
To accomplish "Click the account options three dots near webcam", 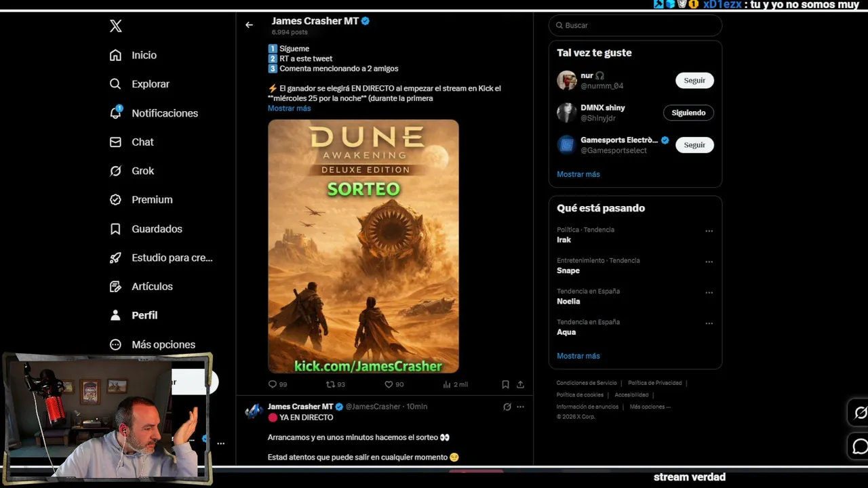I will 220,443.
